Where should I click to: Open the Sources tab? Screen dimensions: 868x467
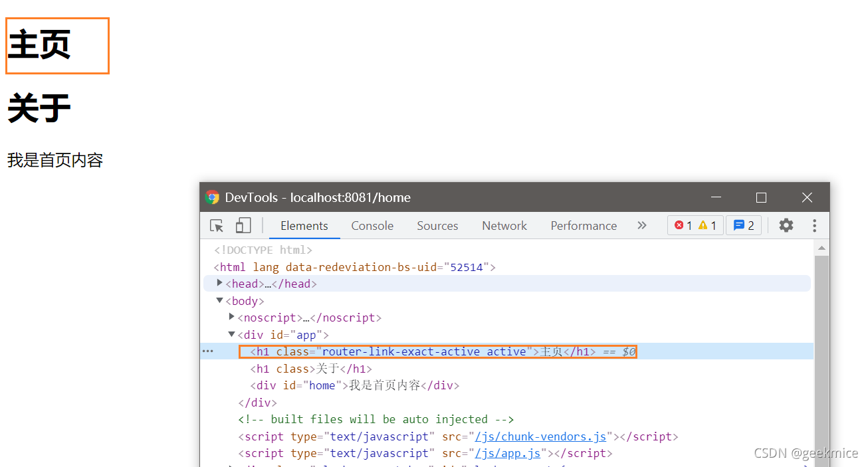coord(437,226)
